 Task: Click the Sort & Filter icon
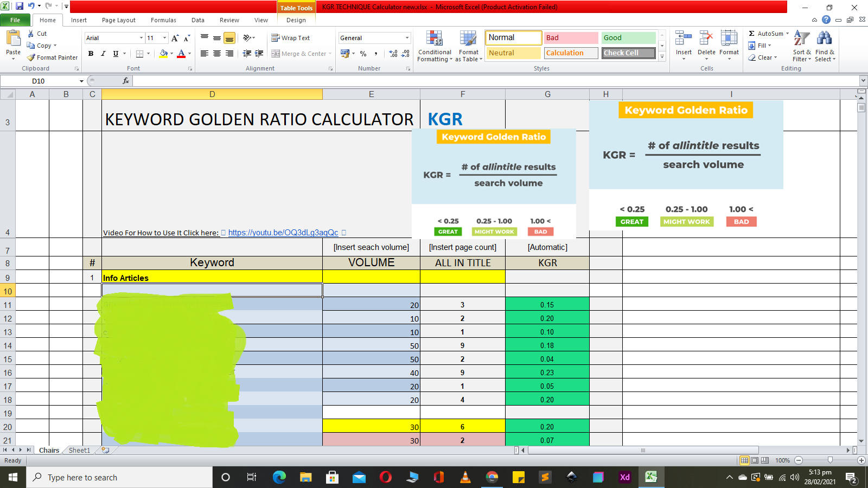[x=801, y=46]
